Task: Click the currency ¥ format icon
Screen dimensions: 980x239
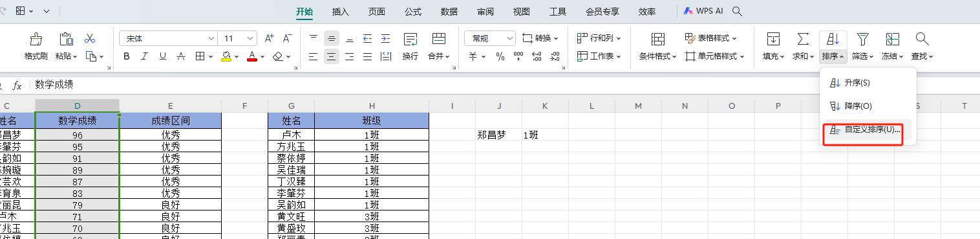Action: tap(473, 56)
